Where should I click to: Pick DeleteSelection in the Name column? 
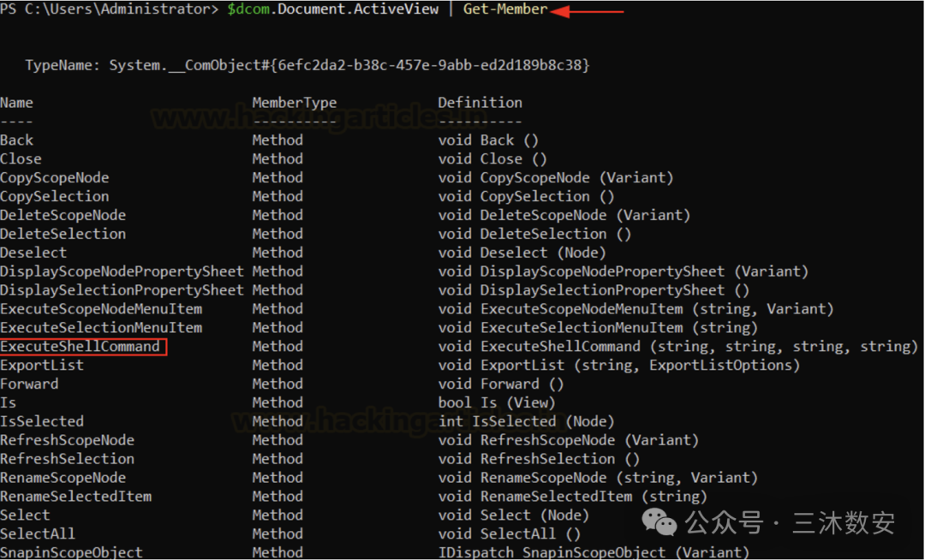63,234
